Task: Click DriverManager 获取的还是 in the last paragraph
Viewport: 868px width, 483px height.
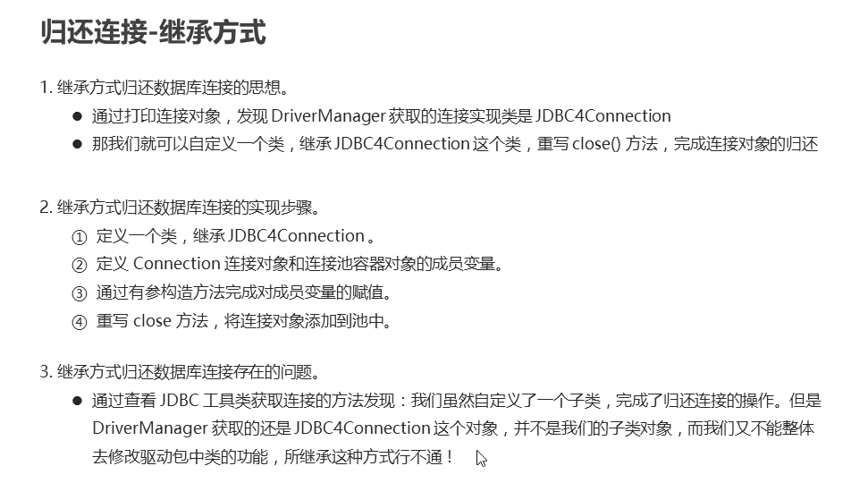Action: pyautogui.click(x=191, y=428)
